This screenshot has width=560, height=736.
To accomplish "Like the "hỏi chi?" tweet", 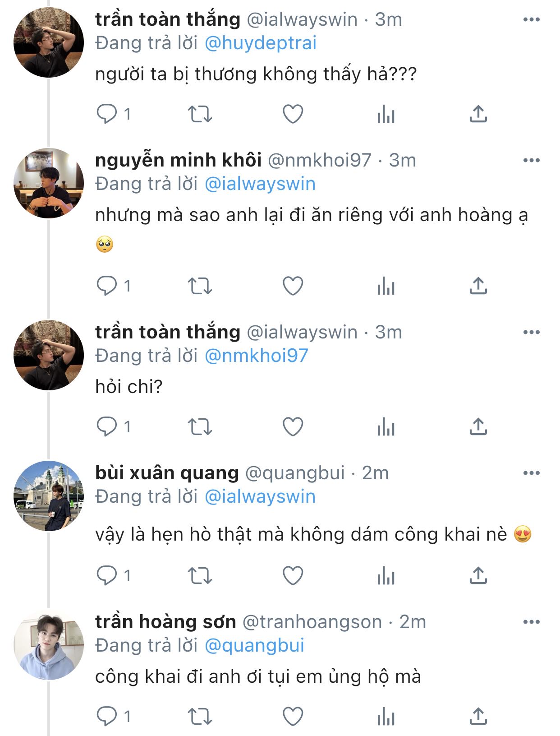I will 293,427.
